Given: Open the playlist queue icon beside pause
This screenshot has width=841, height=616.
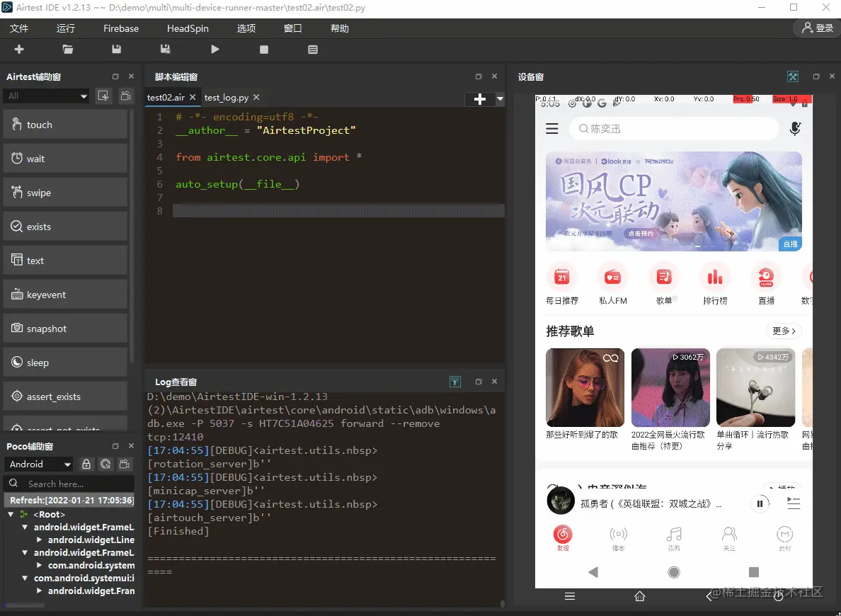Looking at the screenshot, I should click(794, 503).
